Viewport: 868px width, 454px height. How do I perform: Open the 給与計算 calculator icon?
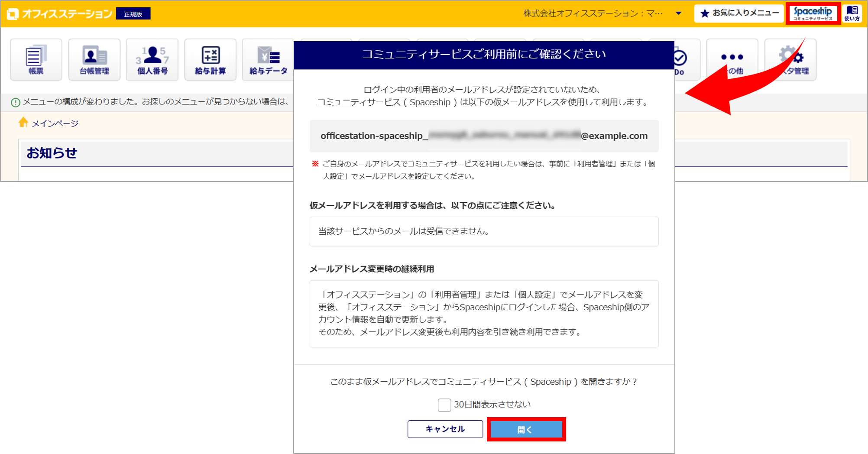coord(210,60)
